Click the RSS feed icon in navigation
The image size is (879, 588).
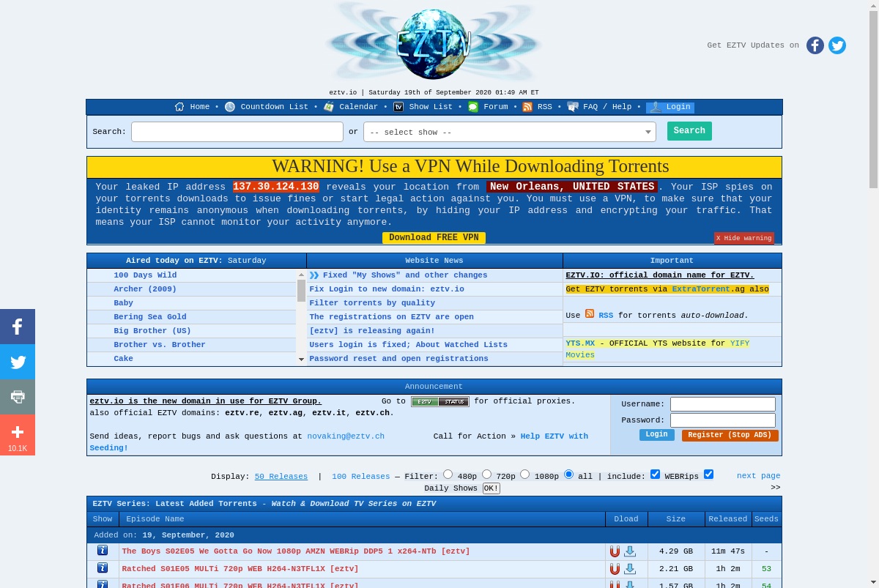coord(527,107)
